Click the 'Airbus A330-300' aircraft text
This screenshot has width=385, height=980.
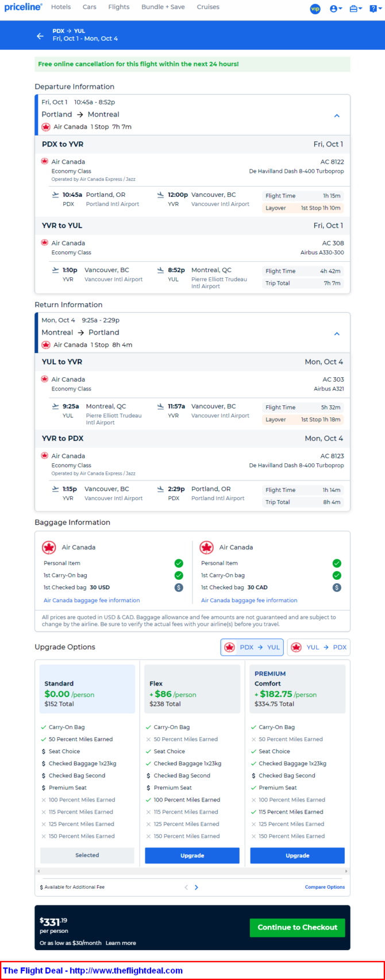click(x=322, y=253)
